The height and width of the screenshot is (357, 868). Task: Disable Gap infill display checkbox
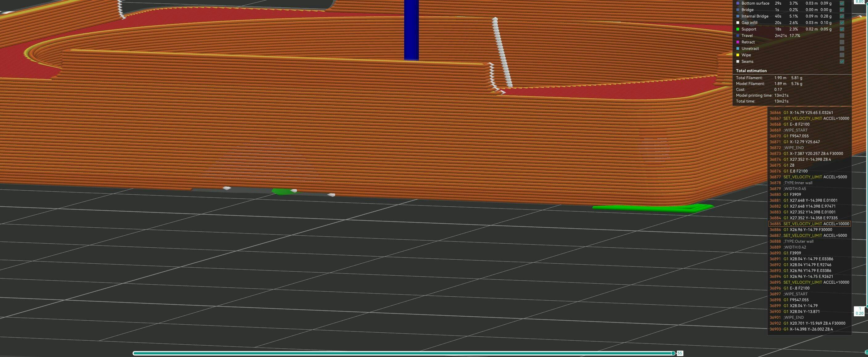click(x=842, y=23)
